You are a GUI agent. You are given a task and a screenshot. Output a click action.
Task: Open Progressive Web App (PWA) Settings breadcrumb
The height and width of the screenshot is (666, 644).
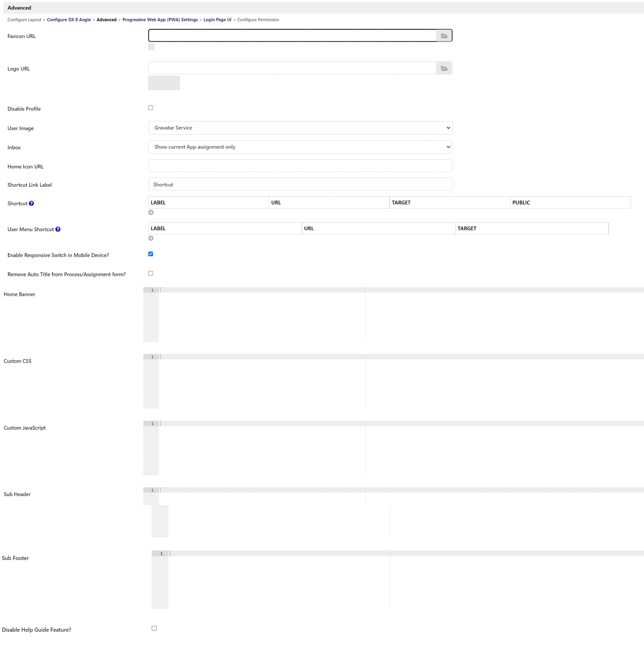[160, 20]
